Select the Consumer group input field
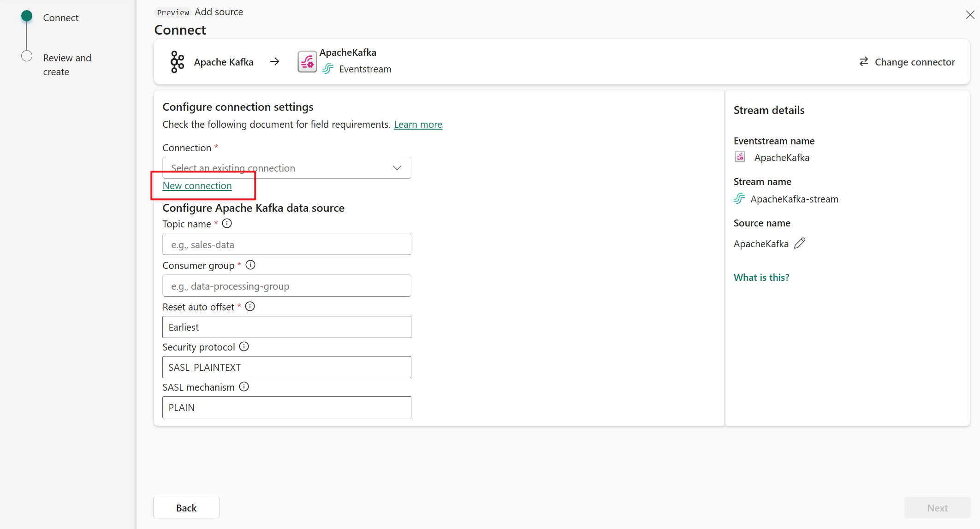Image resolution: width=980 pixels, height=529 pixels. click(x=286, y=285)
